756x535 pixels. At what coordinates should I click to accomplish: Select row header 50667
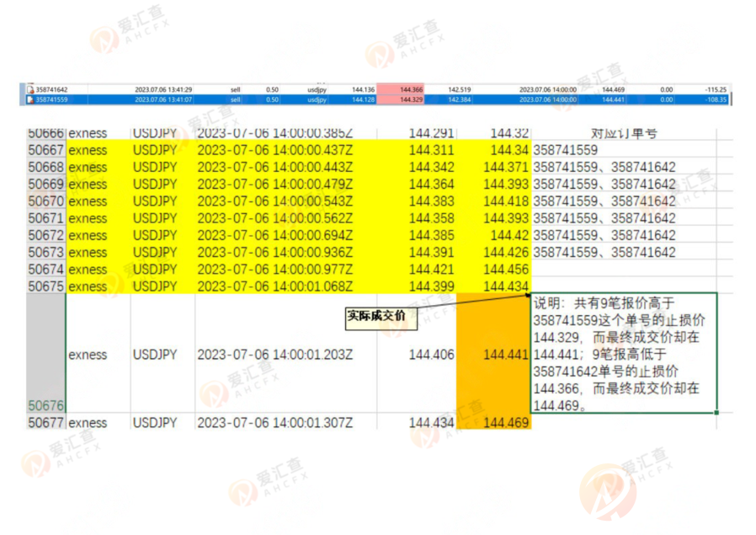click(45, 150)
